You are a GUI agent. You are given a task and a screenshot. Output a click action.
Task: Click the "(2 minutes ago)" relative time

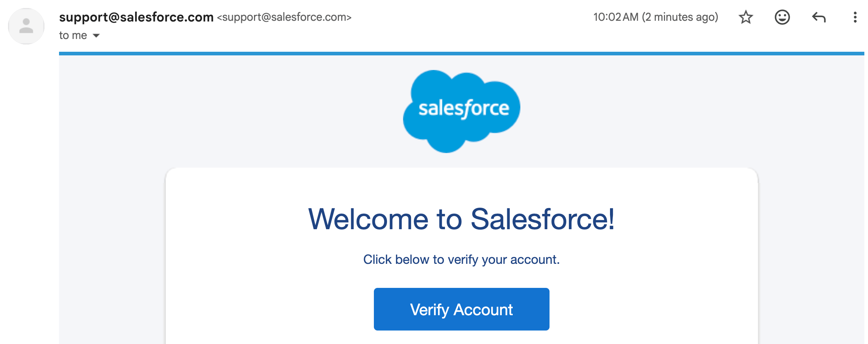(x=680, y=17)
